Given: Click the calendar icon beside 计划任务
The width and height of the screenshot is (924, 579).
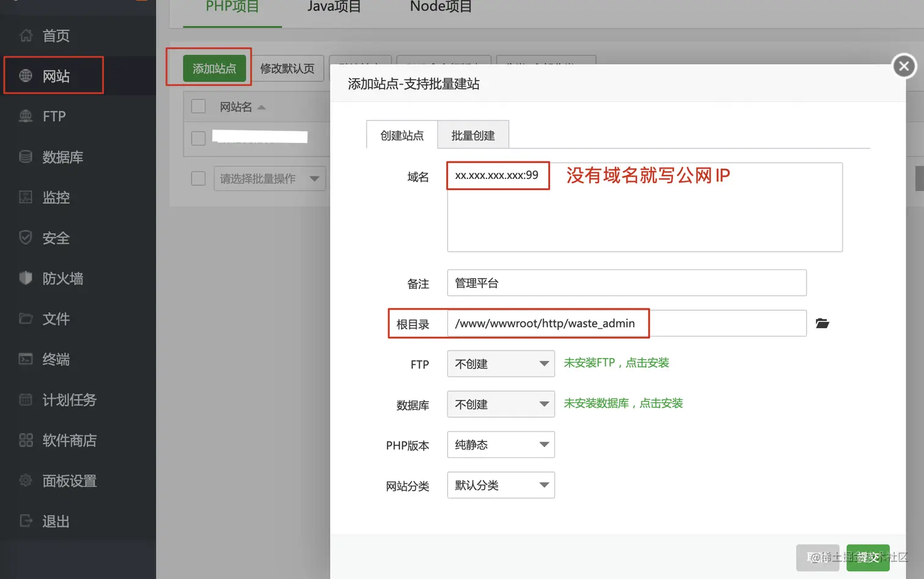Looking at the screenshot, I should point(26,399).
